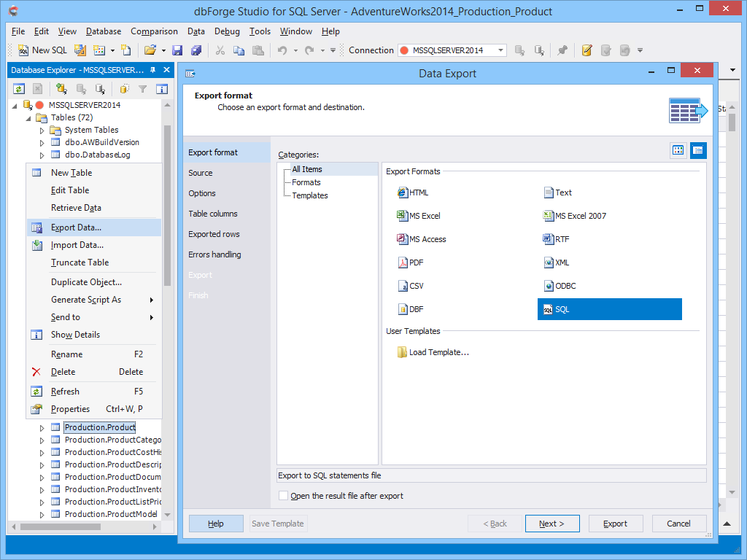747x560 pixels.
Task: Open the Database menu
Action: 104,31
